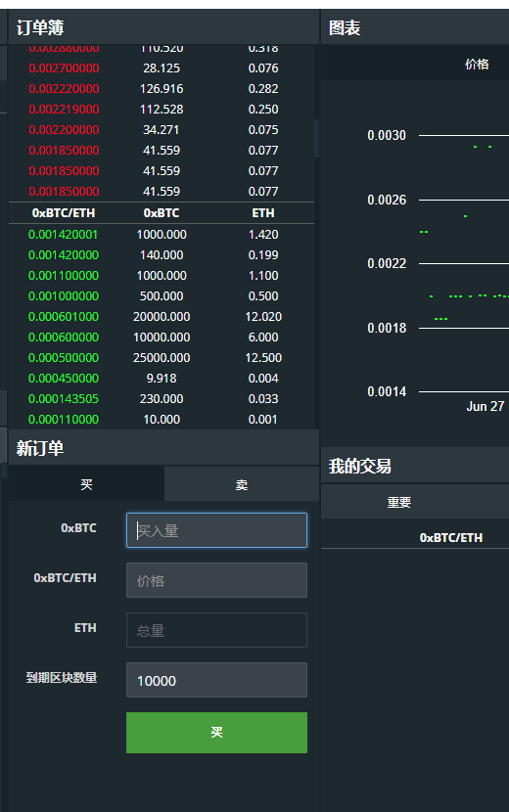Image resolution: width=509 pixels, height=812 pixels.
Task: Select the sell order priced 0.002200000
Action: click(162, 130)
